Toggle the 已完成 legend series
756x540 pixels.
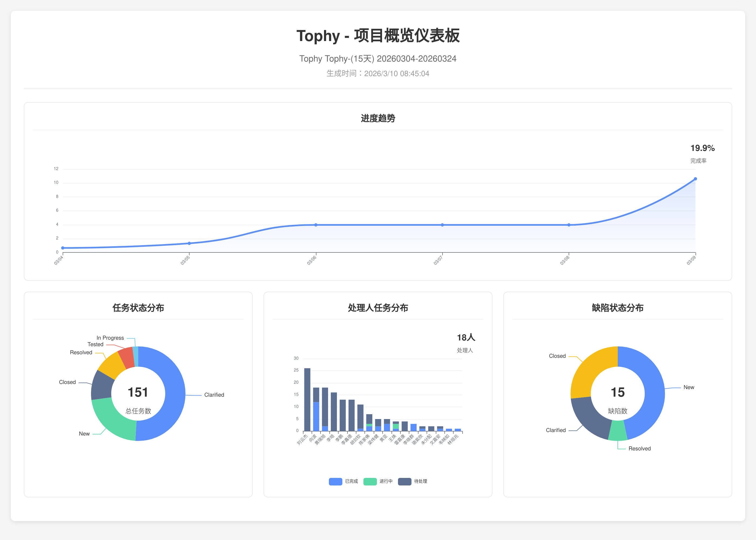pyautogui.click(x=351, y=481)
